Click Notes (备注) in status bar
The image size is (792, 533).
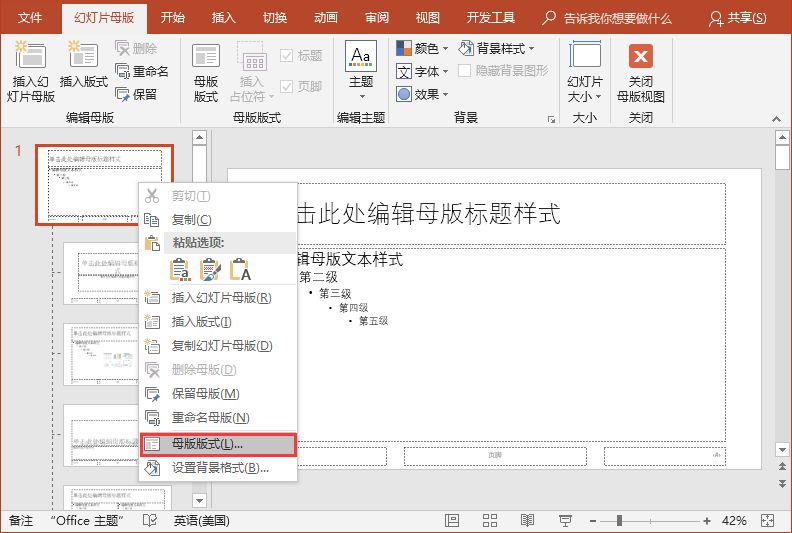[x=21, y=520]
